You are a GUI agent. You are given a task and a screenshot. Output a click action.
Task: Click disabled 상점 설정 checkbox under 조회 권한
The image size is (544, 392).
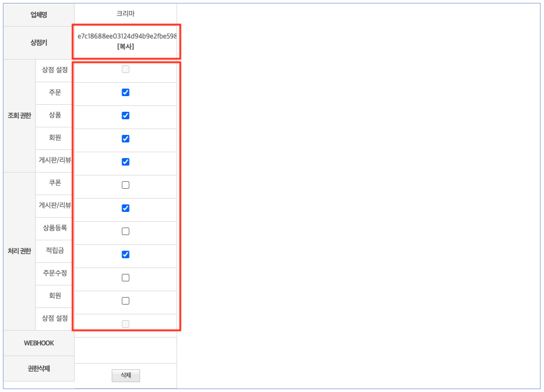(126, 69)
